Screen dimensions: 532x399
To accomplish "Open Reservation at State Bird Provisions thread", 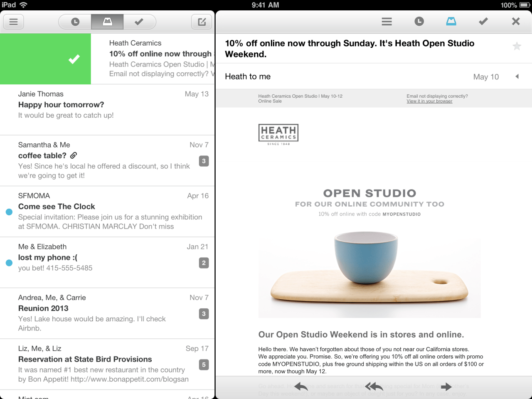I will (107, 365).
